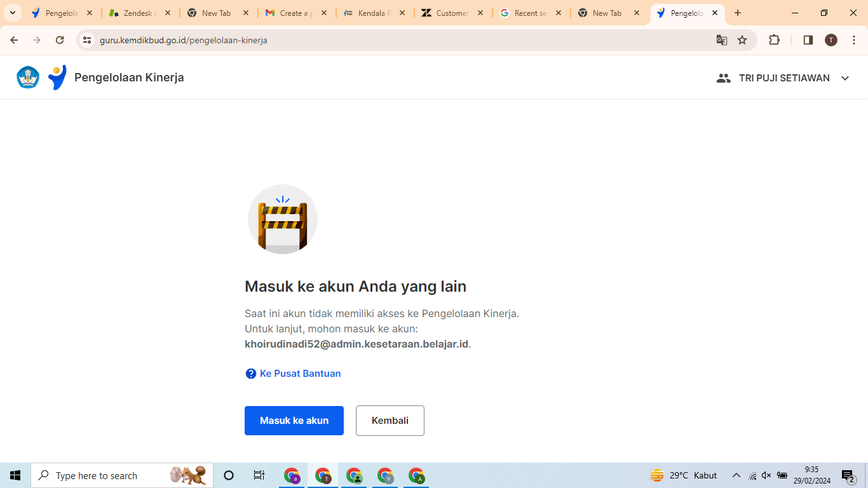Expand TRI PUJI SETIAWAN account dropdown

845,78
